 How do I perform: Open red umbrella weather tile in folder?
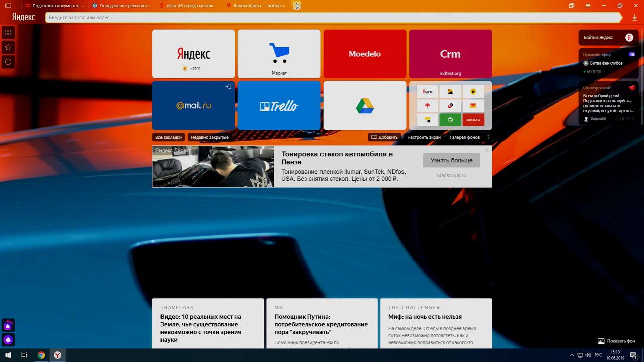(427, 106)
